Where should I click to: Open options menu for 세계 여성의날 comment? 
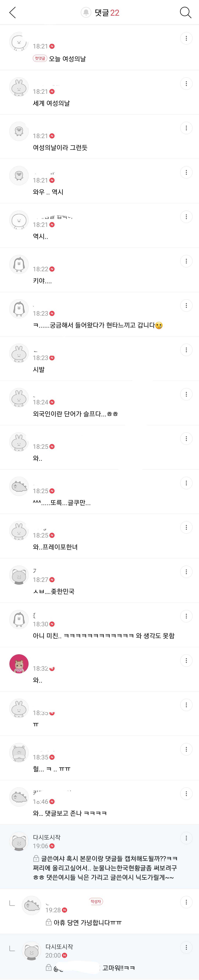tap(186, 83)
